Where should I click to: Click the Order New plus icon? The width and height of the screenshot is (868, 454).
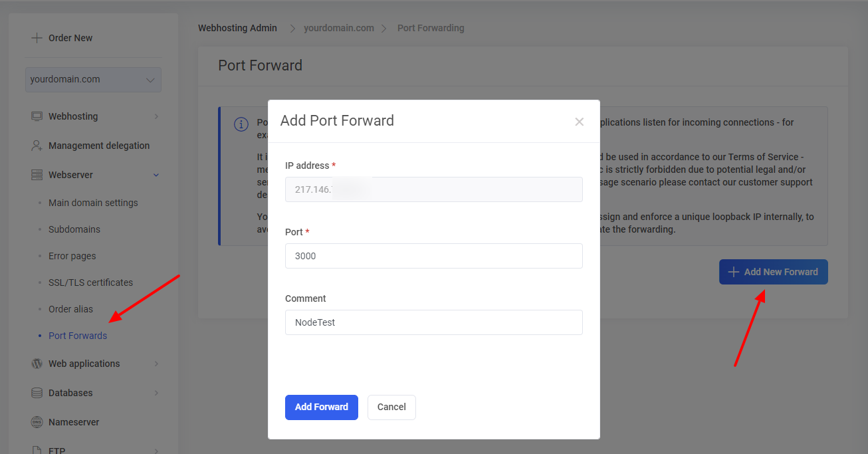pos(37,38)
